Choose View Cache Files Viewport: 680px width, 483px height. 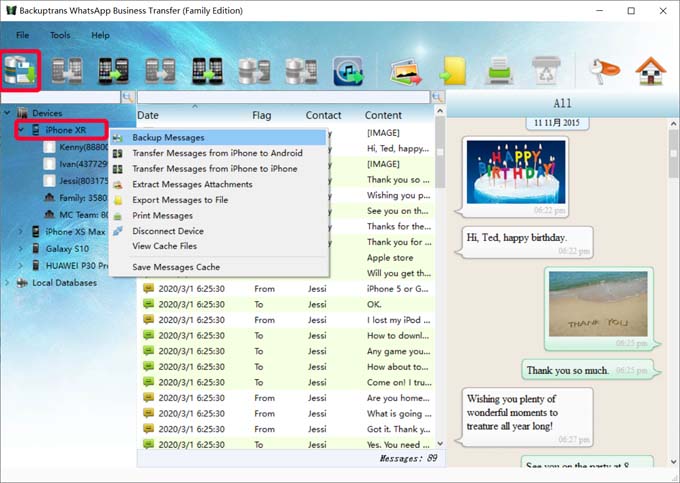click(219, 246)
